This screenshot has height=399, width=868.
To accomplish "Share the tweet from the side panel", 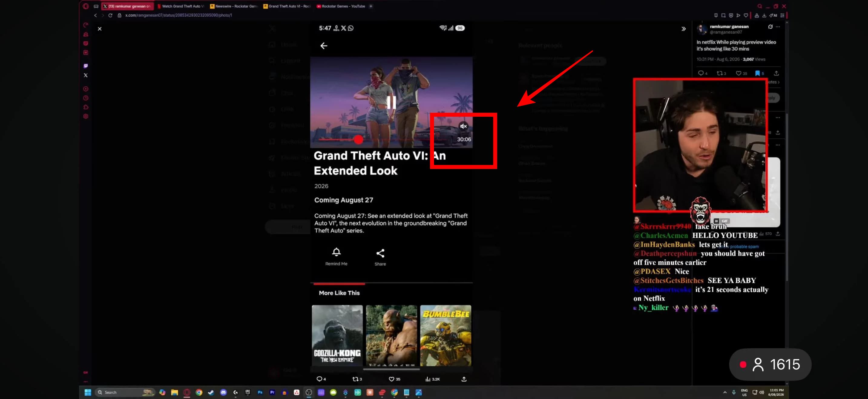I will [776, 73].
